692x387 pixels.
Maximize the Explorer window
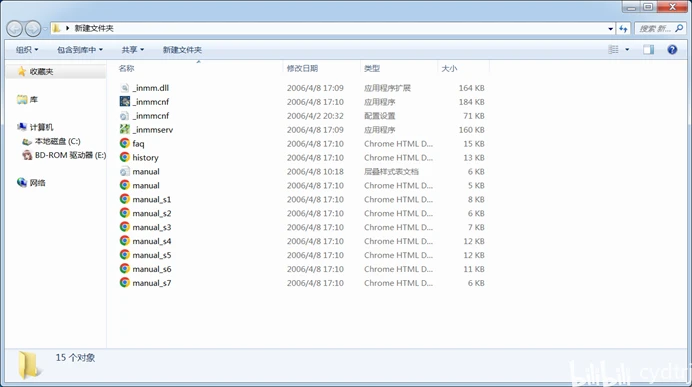(x=648, y=7)
